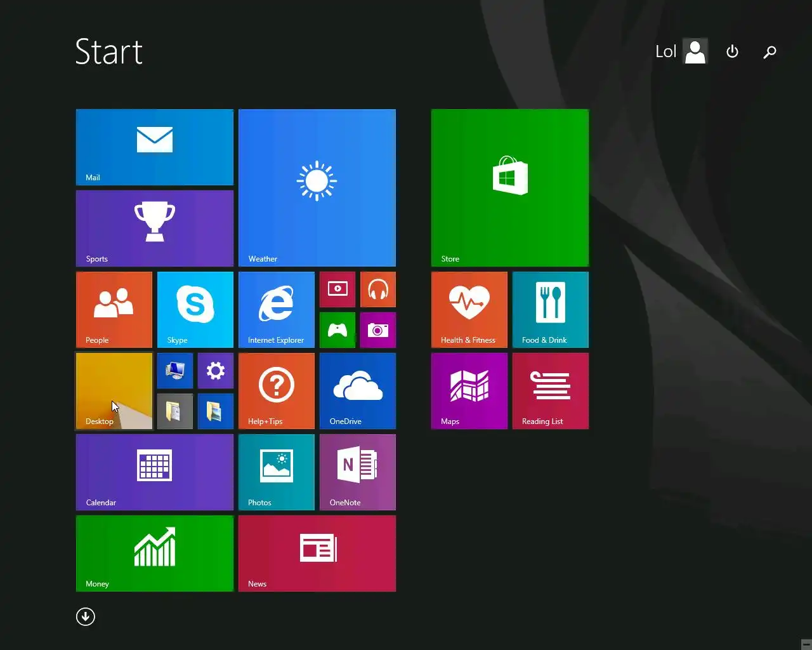Viewport: 812px width, 650px height.
Task: Open the Calendar tile
Action: tap(155, 472)
